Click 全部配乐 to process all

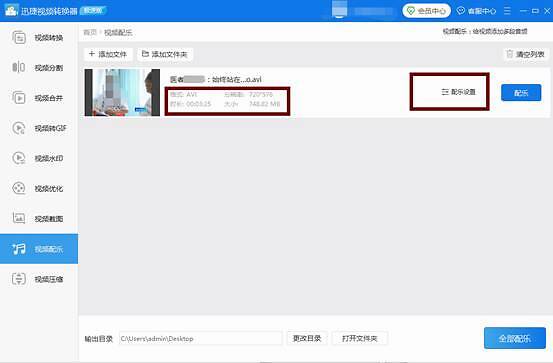tap(515, 338)
